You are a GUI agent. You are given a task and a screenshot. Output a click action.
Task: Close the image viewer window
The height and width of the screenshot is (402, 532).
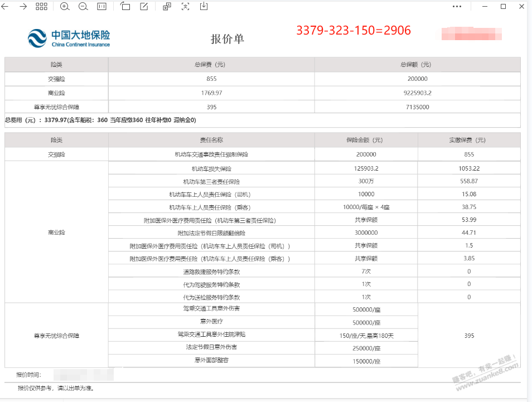point(521,7)
